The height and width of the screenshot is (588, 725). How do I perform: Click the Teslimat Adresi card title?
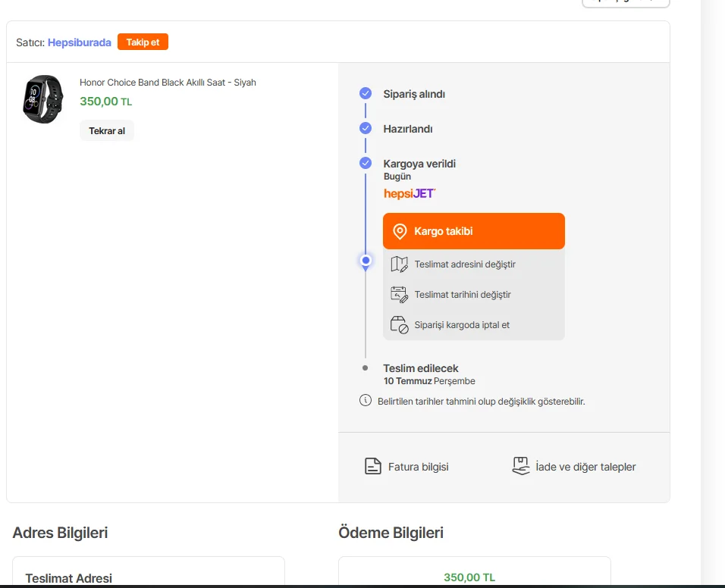coord(69,578)
